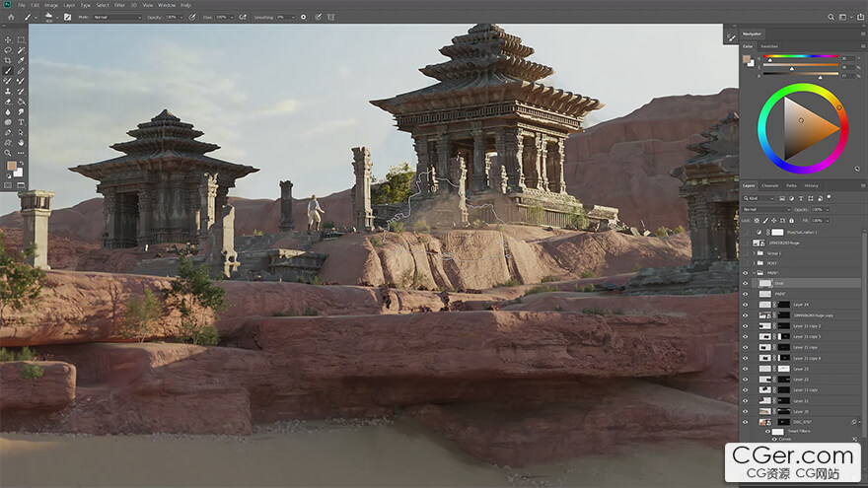Switch to the Swatches tab

pos(769,46)
